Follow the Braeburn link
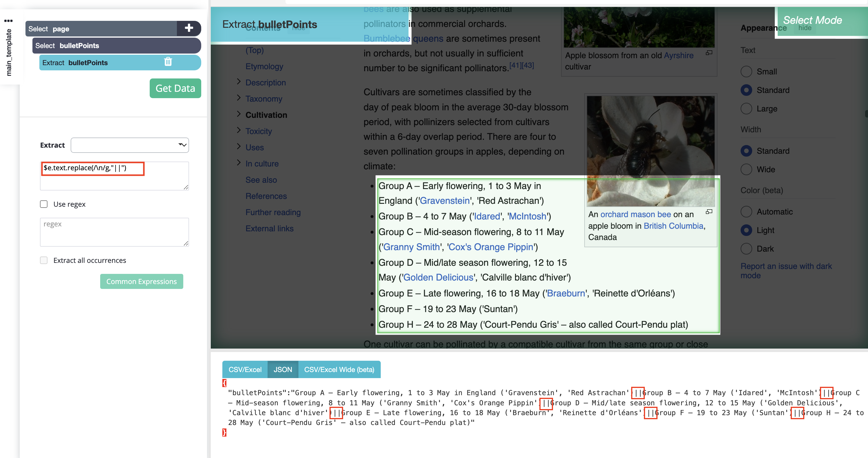This screenshot has height=458, width=868. (566, 293)
